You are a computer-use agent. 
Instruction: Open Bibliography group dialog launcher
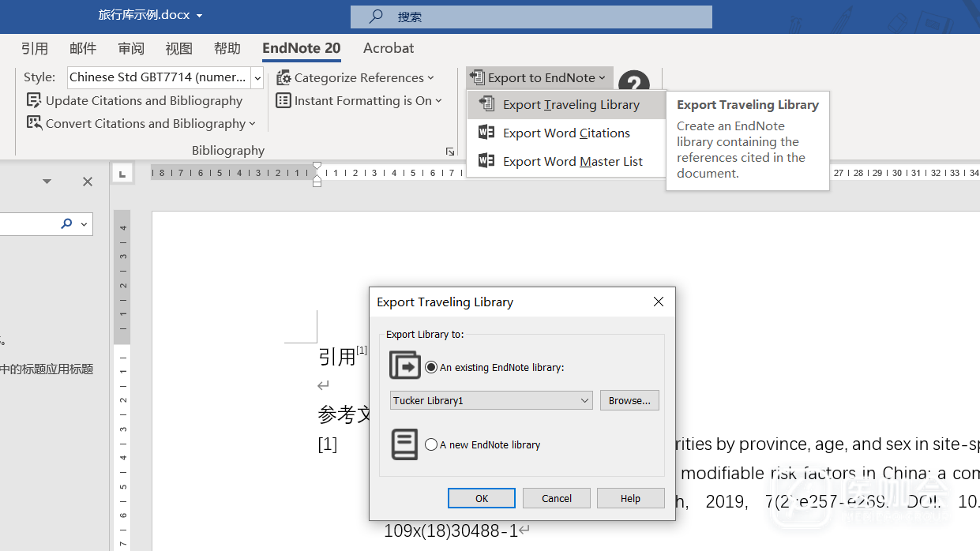click(x=450, y=152)
